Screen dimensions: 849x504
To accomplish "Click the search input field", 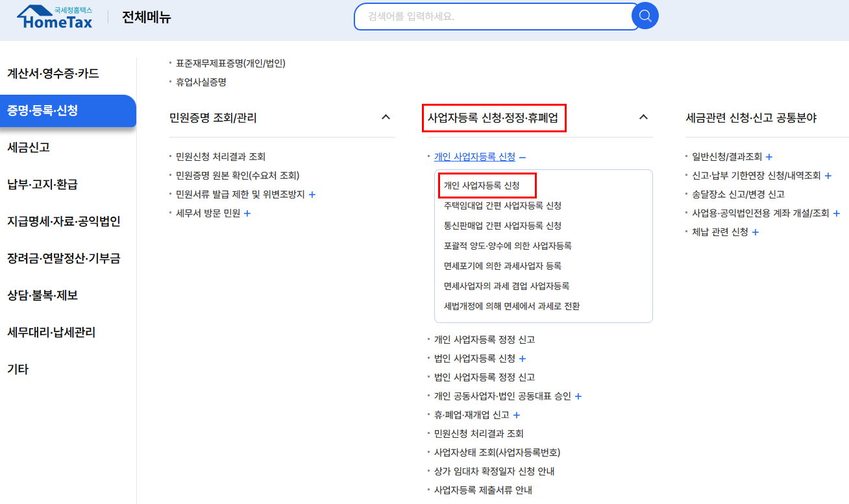I will click(493, 16).
